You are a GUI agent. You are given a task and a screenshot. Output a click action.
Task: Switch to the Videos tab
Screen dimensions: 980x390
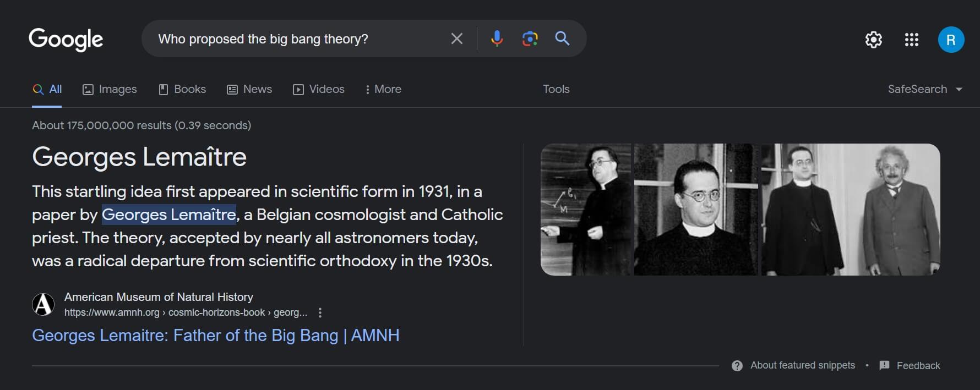tap(319, 89)
